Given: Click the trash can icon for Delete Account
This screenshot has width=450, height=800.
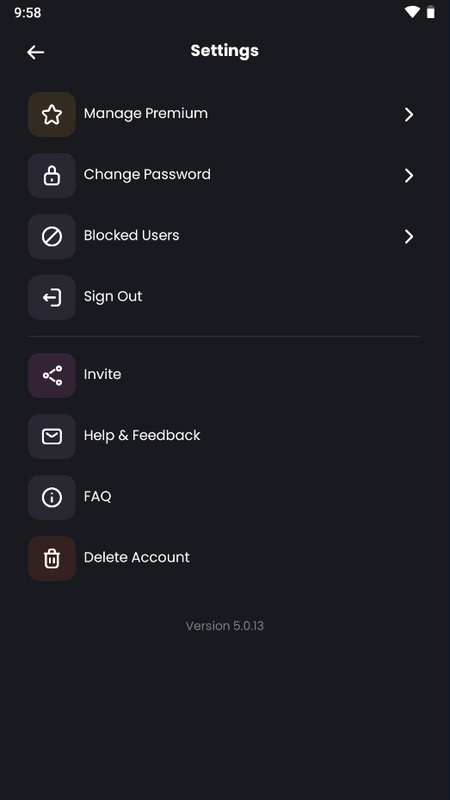Looking at the screenshot, I should [x=52, y=559].
